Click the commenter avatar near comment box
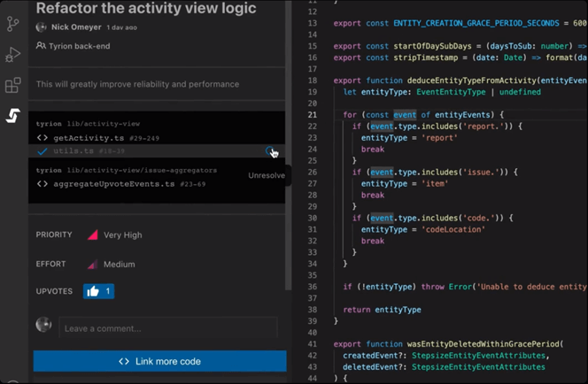The height and width of the screenshot is (384, 588). (43, 325)
